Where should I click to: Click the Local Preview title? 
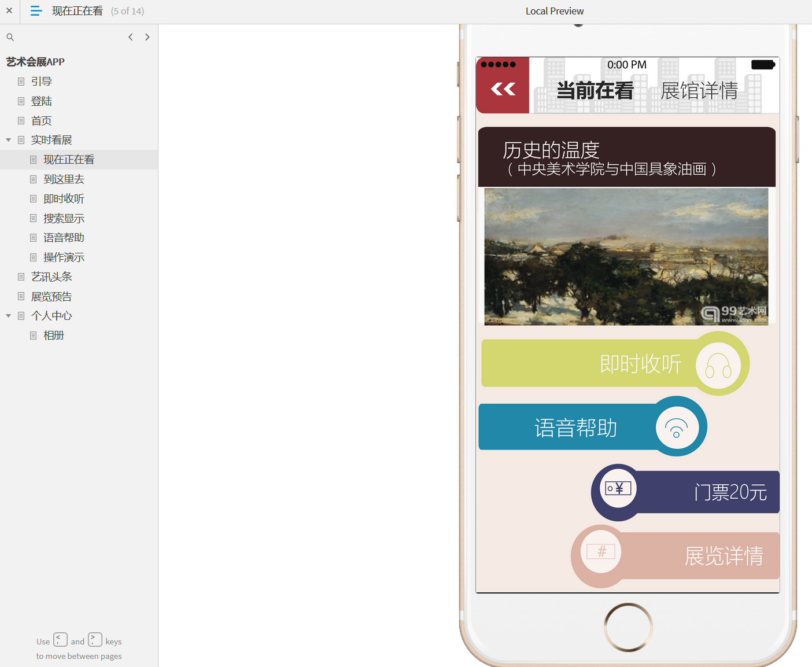(555, 11)
